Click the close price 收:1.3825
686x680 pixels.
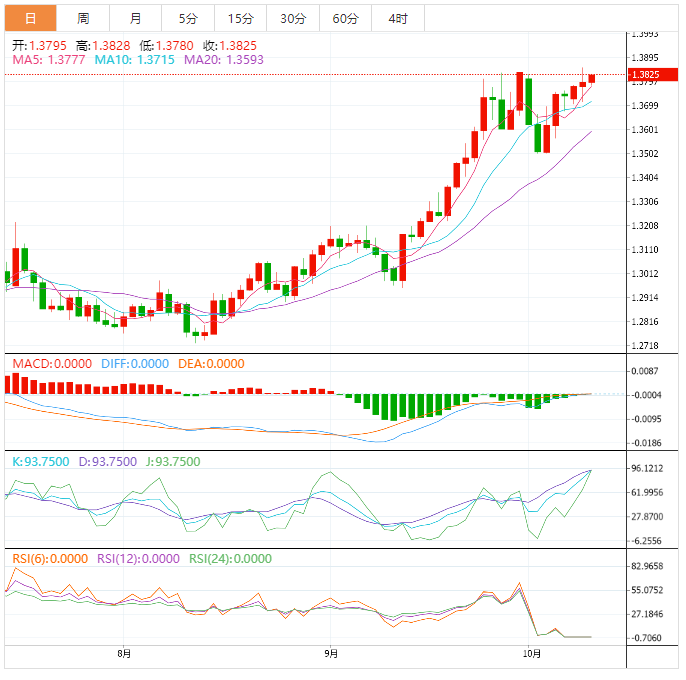pos(230,46)
